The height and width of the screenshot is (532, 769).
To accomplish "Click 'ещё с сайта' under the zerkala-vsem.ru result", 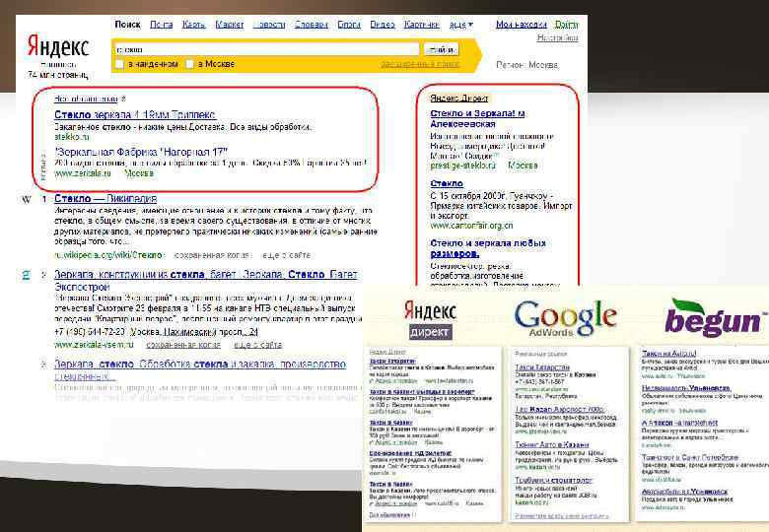I will click(x=257, y=345).
